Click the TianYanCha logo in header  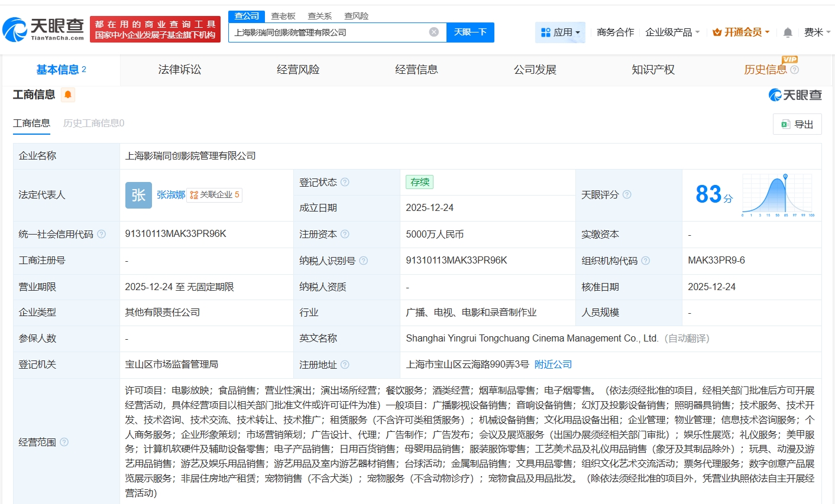point(44,29)
